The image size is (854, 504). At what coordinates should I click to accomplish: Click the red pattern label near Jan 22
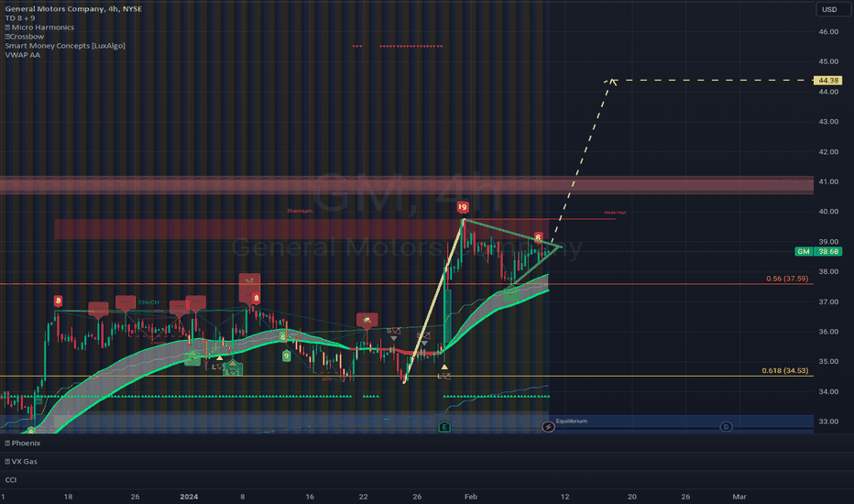click(367, 320)
